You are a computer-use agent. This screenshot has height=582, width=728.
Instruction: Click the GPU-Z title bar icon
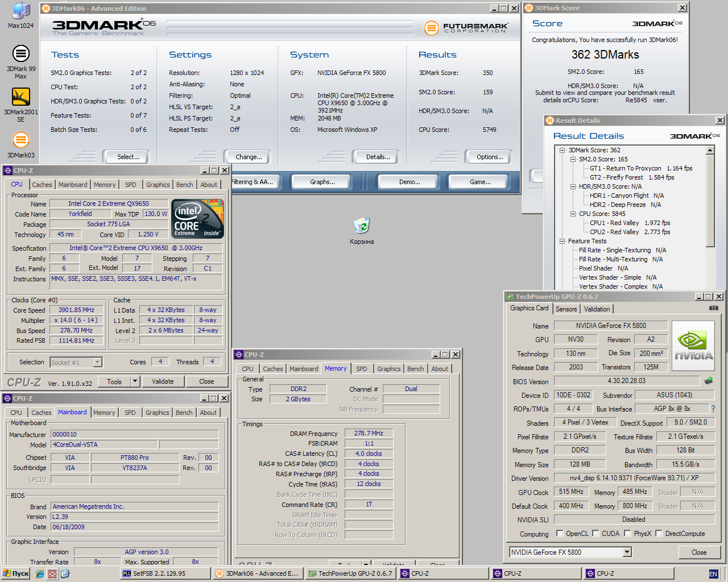tap(510, 297)
